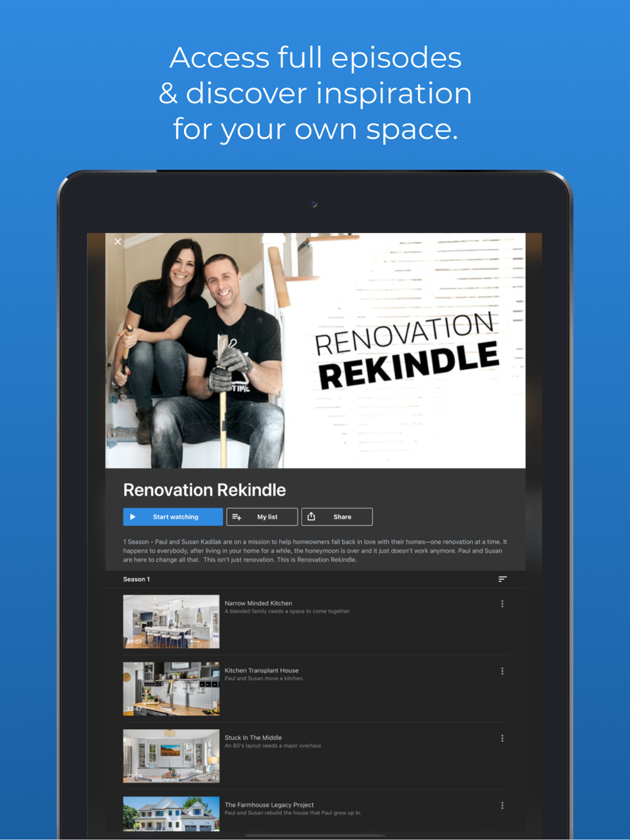Click 'An 80's layout needs a major overhaul' text
The height and width of the screenshot is (840, 630).
click(273, 746)
